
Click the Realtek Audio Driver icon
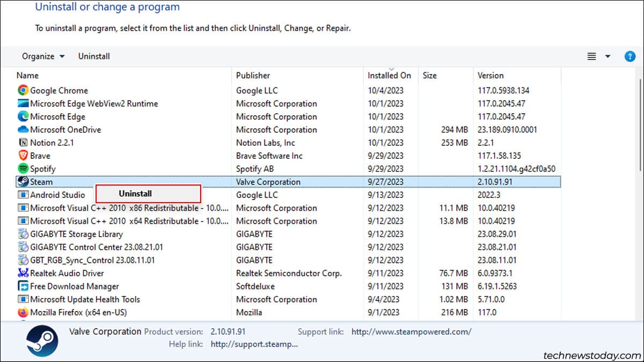tap(23, 274)
